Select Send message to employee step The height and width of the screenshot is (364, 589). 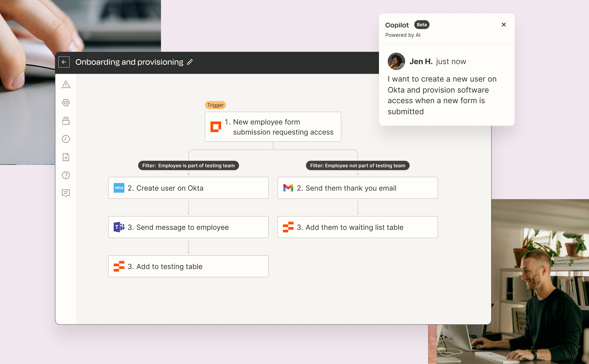point(188,227)
